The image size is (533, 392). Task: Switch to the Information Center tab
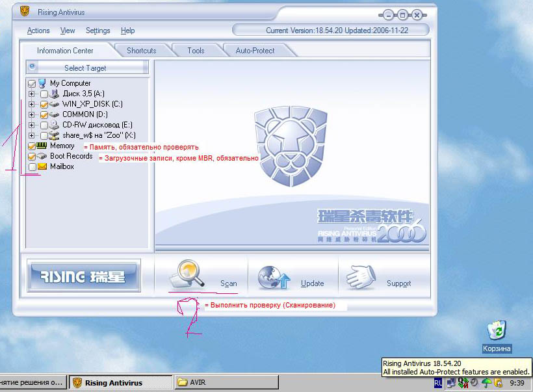pyautogui.click(x=65, y=51)
